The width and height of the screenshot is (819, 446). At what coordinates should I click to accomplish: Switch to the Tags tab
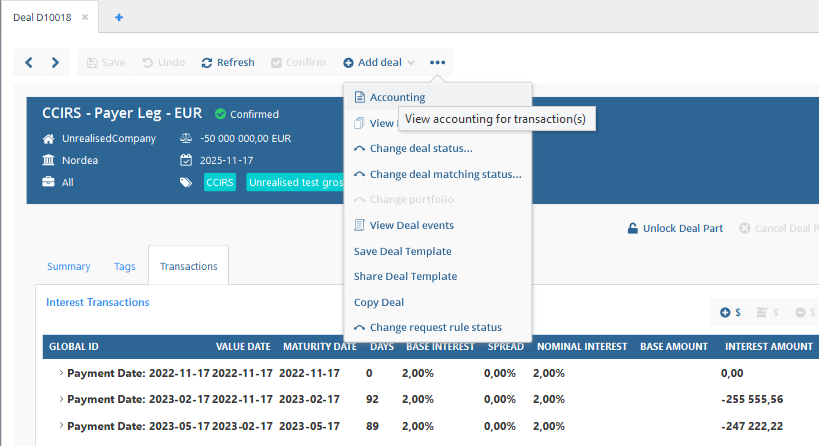pyautogui.click(x=125, y=266)
